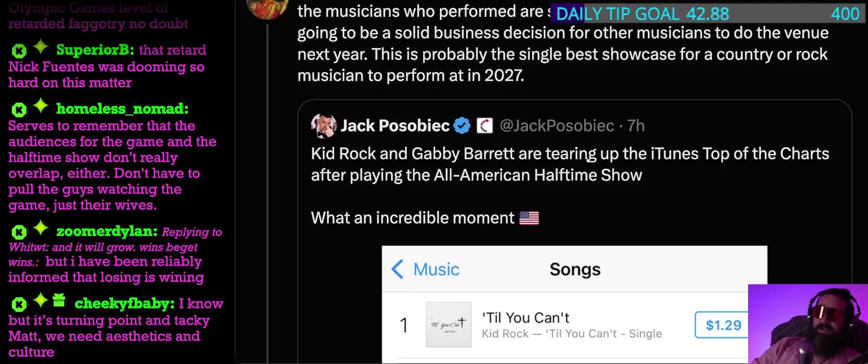Screen dimensions: 868x364
Task: Click the streamer webcam thumbnail
Action: [x=807, y=324]
